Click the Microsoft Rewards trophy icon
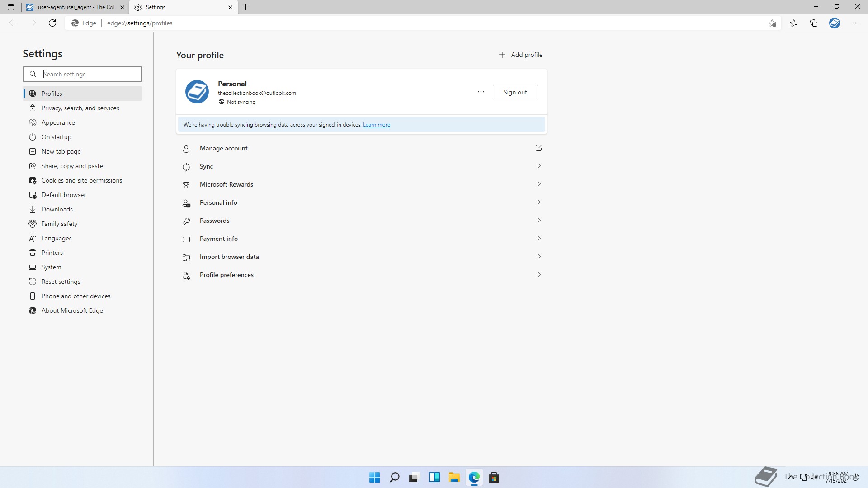This screenshot has height=488, width=868. pyautogui.click(x=186, y=185)
